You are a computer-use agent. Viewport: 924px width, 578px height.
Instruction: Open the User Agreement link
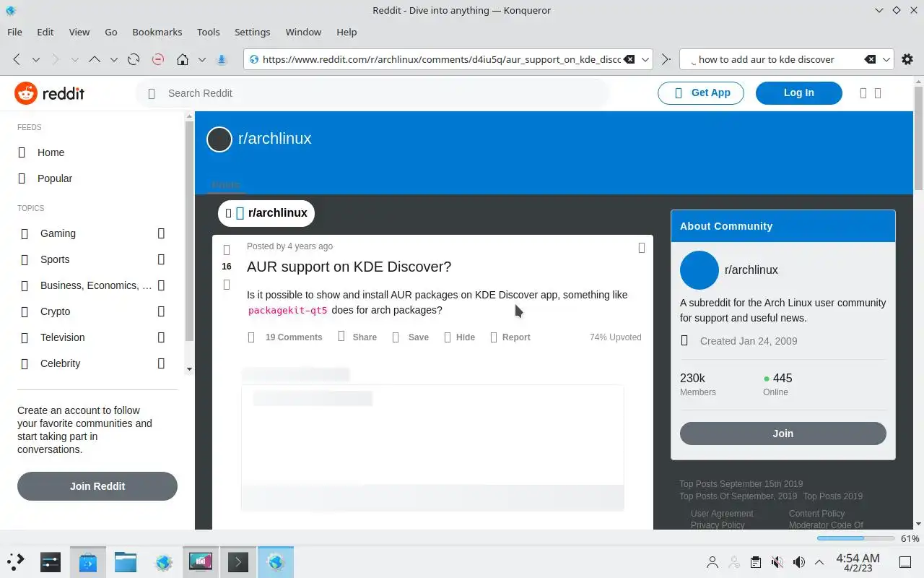[722, 514]
